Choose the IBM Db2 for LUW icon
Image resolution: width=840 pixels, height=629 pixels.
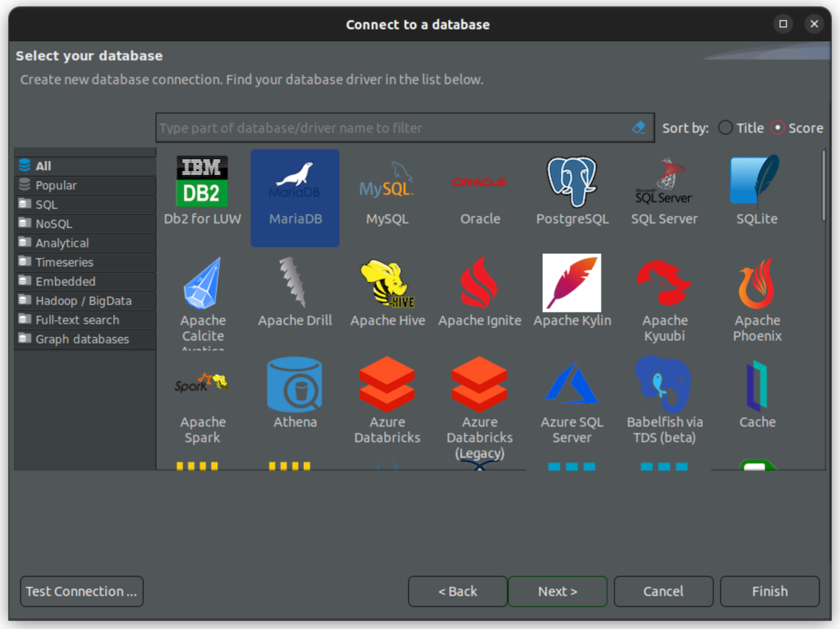pyautogui.click(x=202, y=181)
